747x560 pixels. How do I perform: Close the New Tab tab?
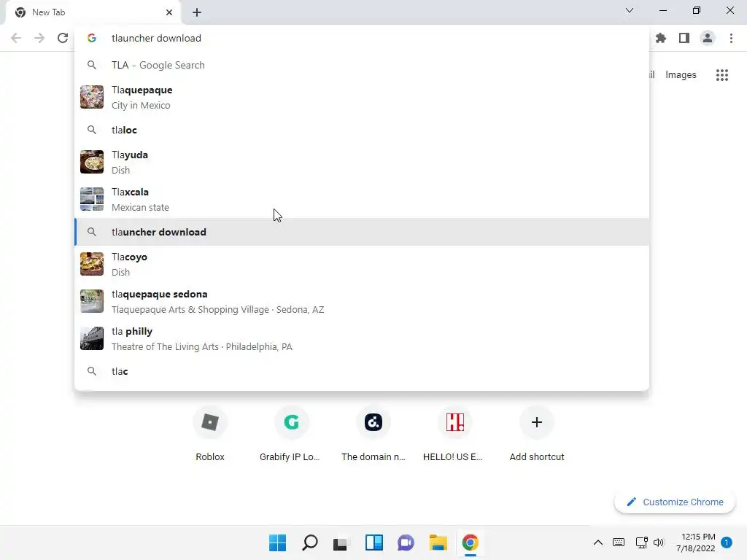(x=169, y=12)
